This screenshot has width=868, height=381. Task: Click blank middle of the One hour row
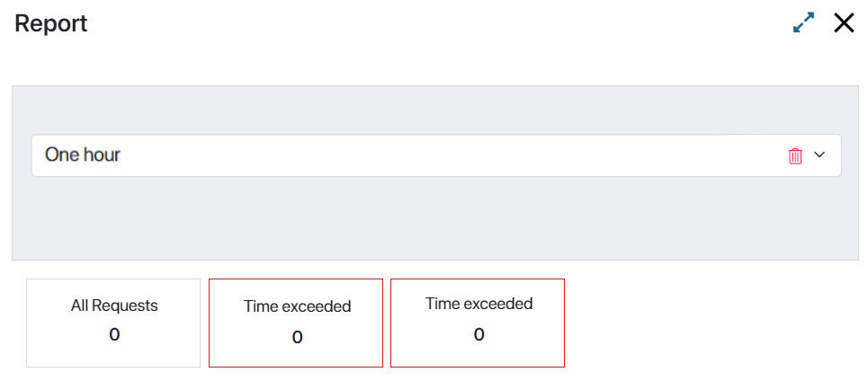point(443,155)
